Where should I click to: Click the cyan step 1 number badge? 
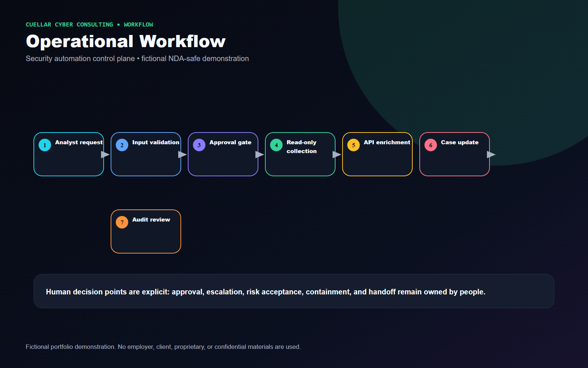pyautogui.click(x=45, y=145)
